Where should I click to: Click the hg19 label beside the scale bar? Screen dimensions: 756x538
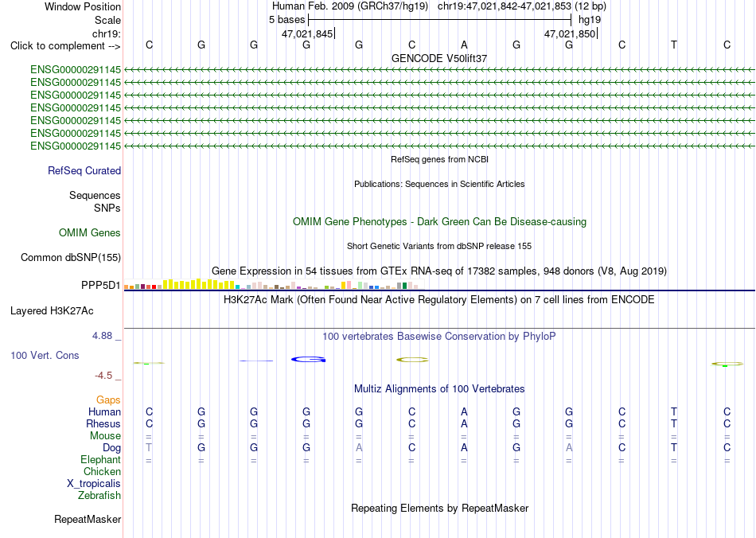point(590,20)
